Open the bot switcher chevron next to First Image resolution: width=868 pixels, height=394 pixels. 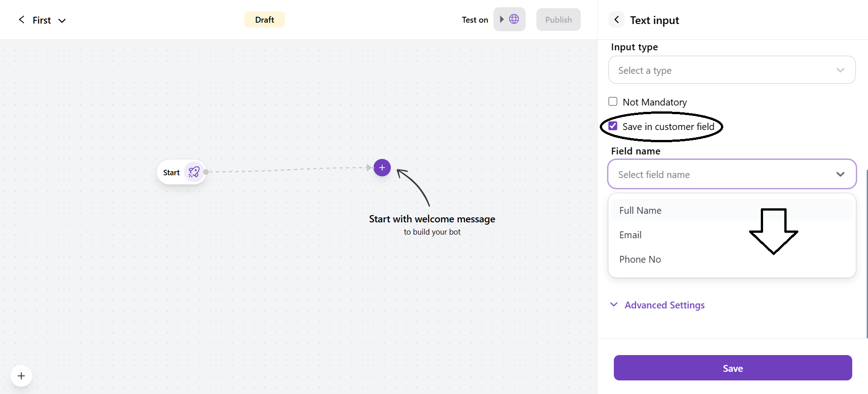62,20
